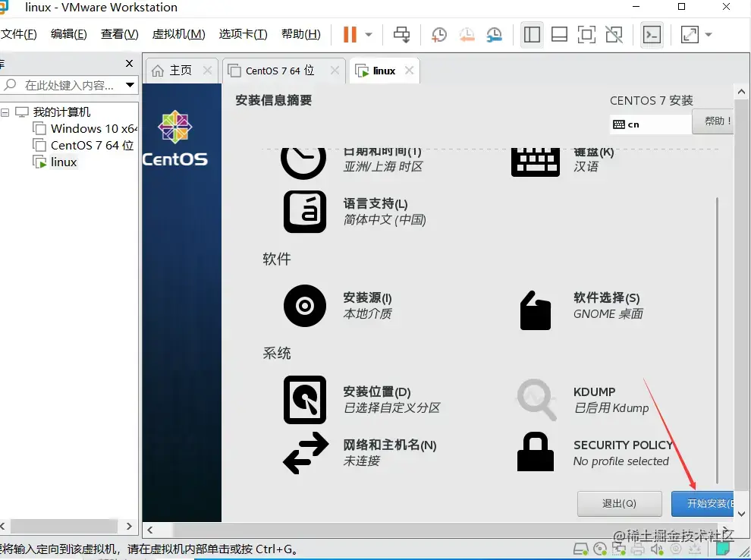751x560 pixels.
Task: Close the CentOS 7 64 位 tab
Action: point(335,71)
